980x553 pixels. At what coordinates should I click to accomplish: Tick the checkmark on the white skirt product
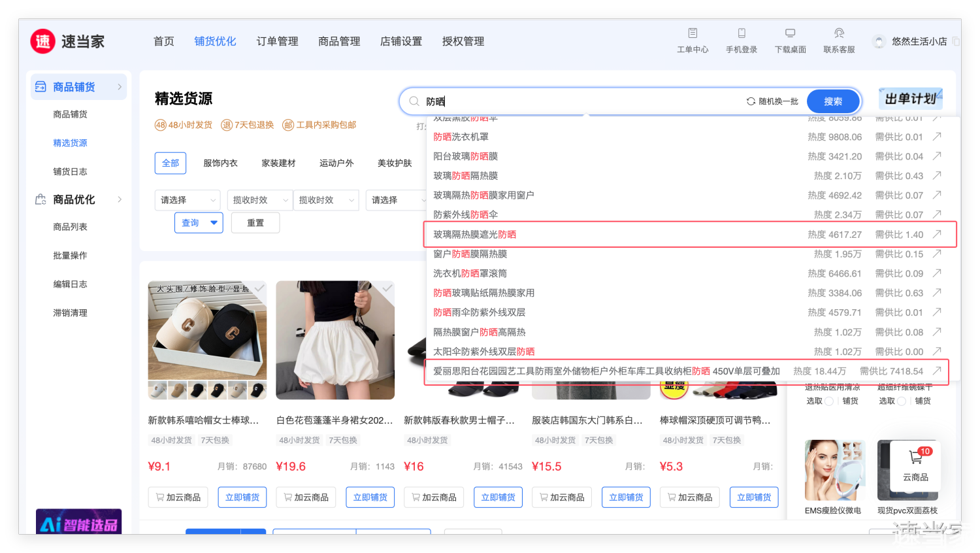(x=387, y=288)
